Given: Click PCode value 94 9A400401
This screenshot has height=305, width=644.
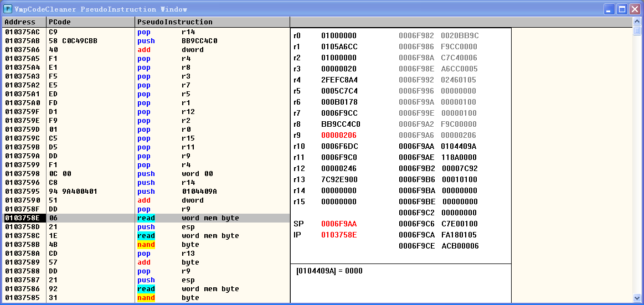Looking at the screenshot, I should (73, 192).
